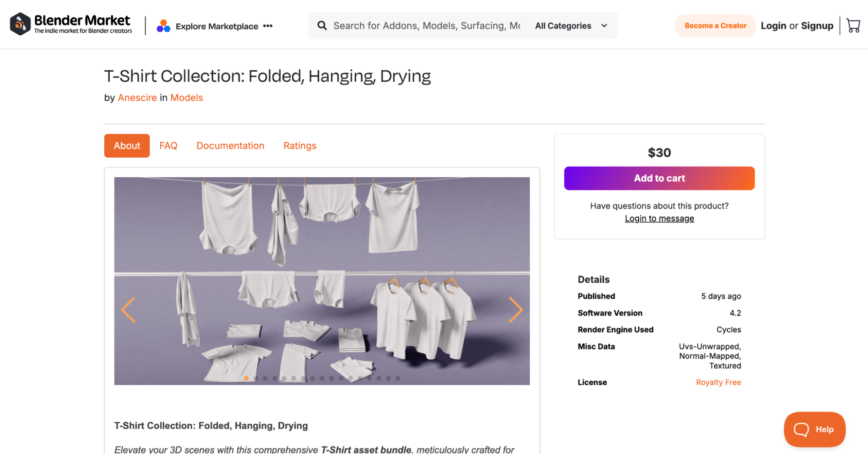Viewport: 868px width, 454px height.
Task: Click the Become a Creator button
Action: coord(715,25)
